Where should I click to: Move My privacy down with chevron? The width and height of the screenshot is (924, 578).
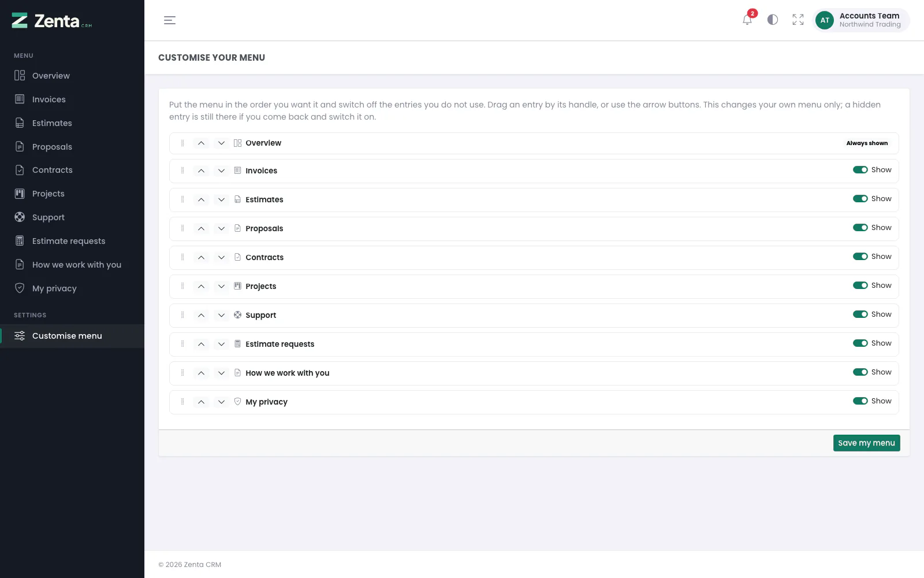pos(221,402)
